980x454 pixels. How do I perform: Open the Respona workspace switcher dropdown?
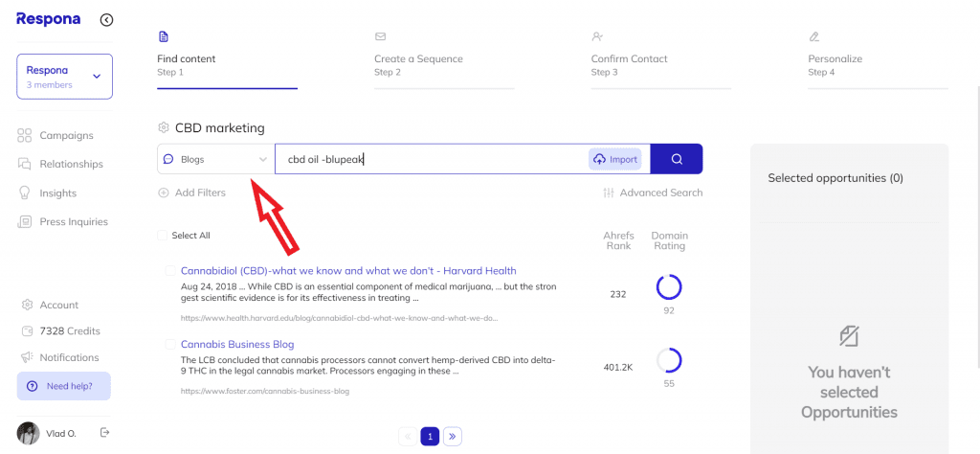pos(65,77)
